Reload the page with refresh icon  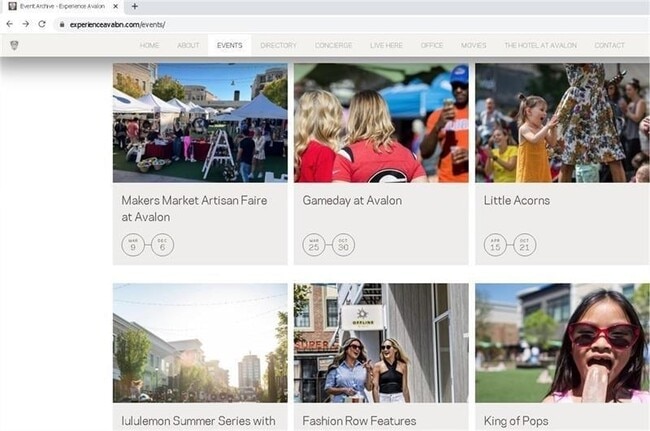click(42, 24)
